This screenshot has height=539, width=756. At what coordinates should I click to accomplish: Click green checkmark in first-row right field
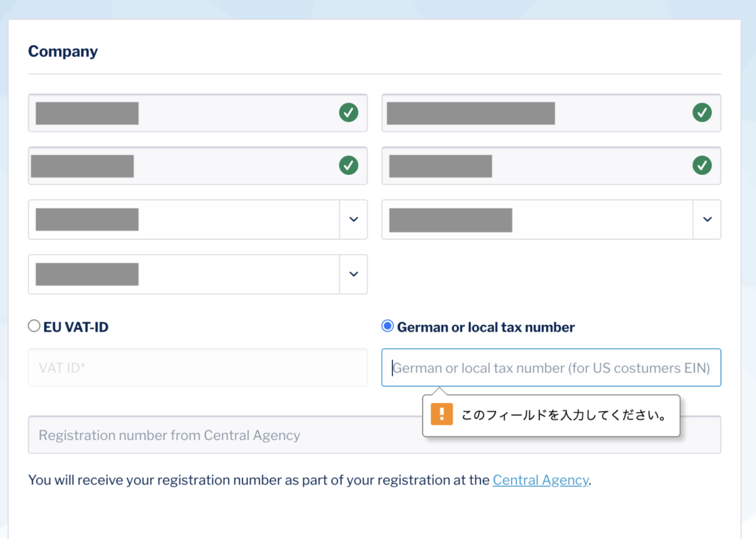(702, 113)
